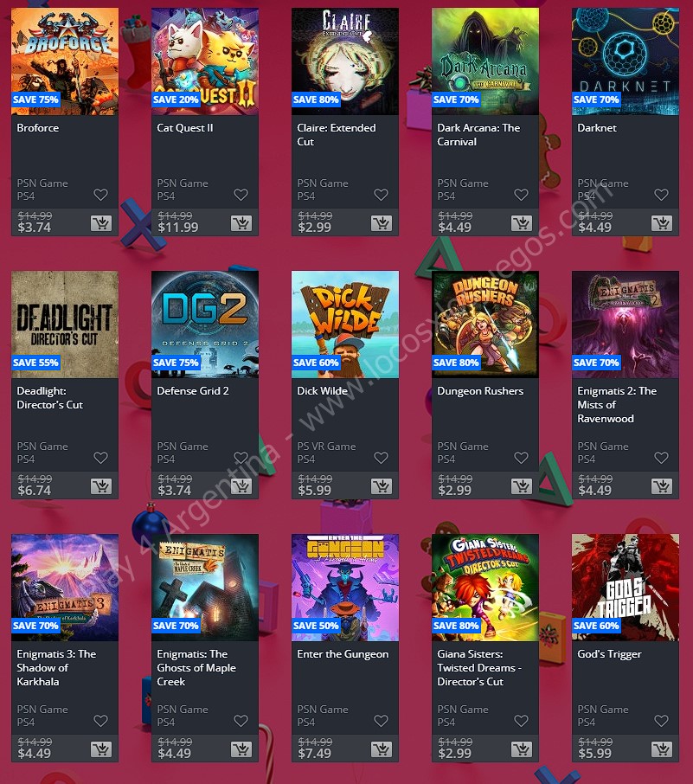
Task: Toggle wishlist heart on Defense Grid 2
Action: click(x=241, y=458)
